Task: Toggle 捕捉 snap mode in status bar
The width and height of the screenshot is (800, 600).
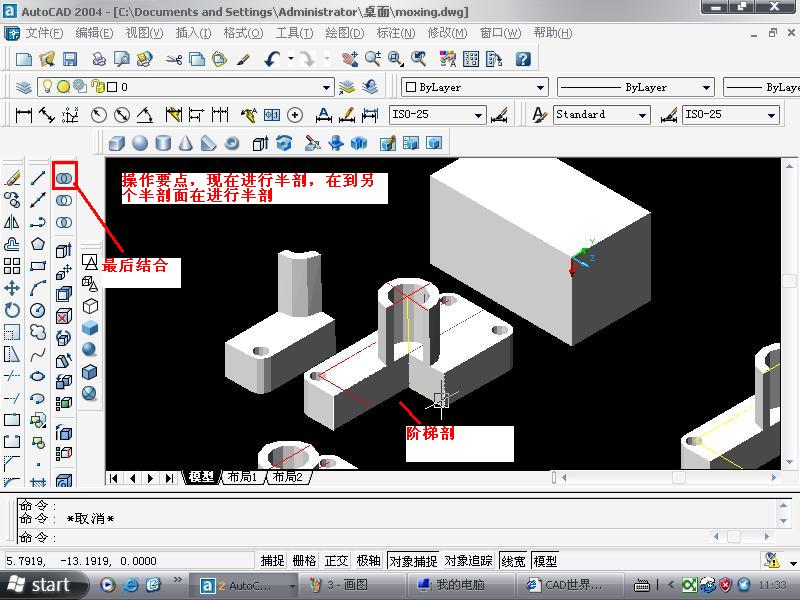Action: tap(272, 561)
